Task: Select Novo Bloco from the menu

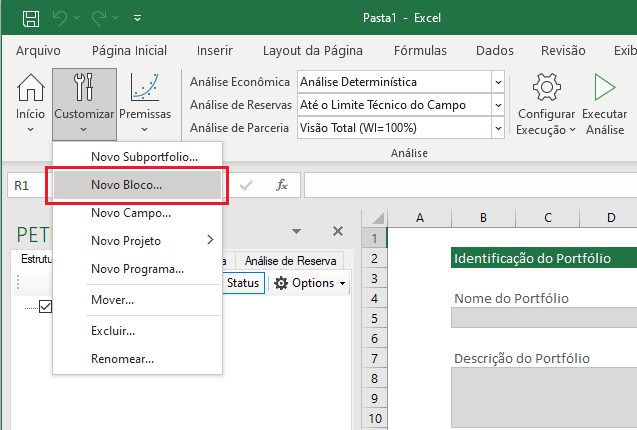Action: pos(126,185)
